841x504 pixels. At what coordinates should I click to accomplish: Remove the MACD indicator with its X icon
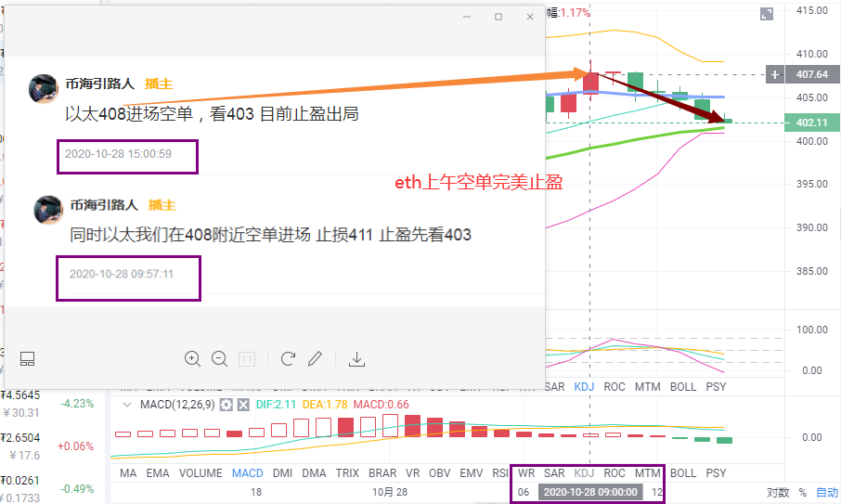pos(243,405)
